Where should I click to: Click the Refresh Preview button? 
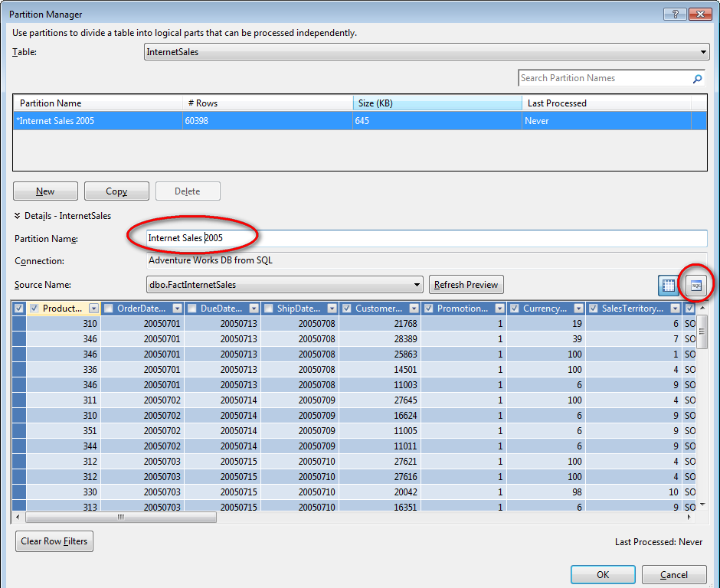[x=466, y=285]
